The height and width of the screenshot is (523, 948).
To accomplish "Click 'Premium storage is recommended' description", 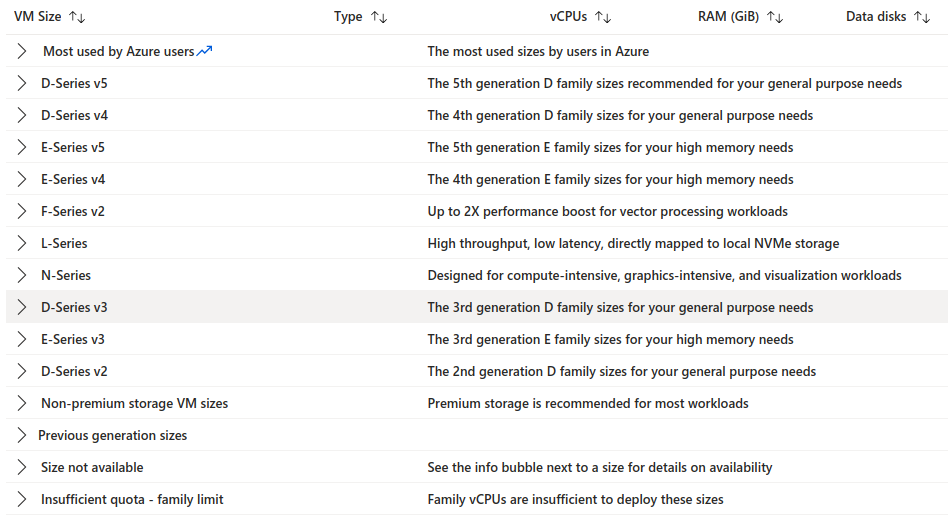I will click(588, 404).
